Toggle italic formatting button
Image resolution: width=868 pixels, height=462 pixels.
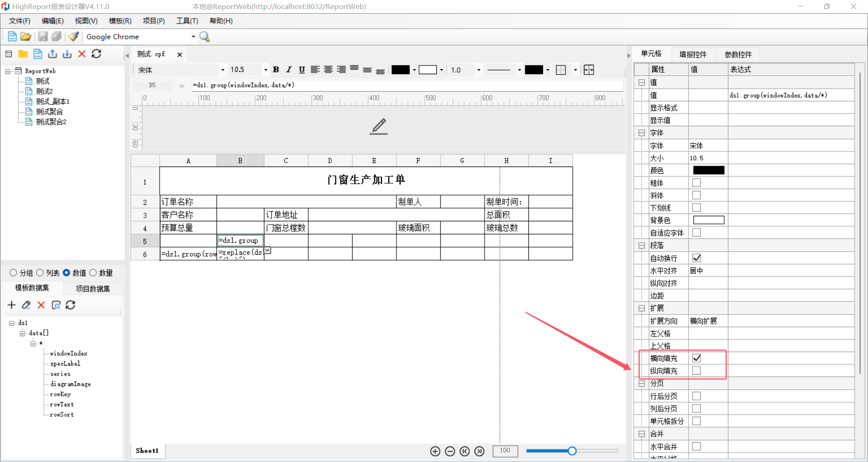289,70
